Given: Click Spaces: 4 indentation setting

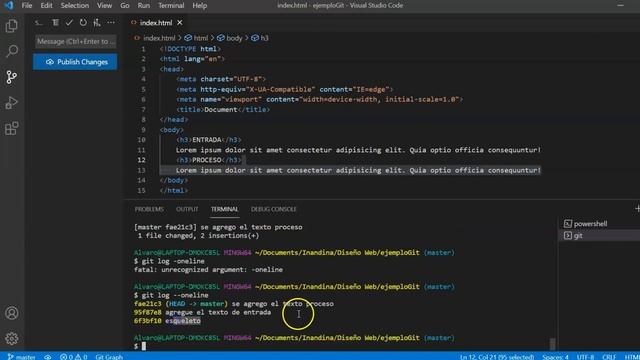Looking at the screenshot, I should point(555,357).
